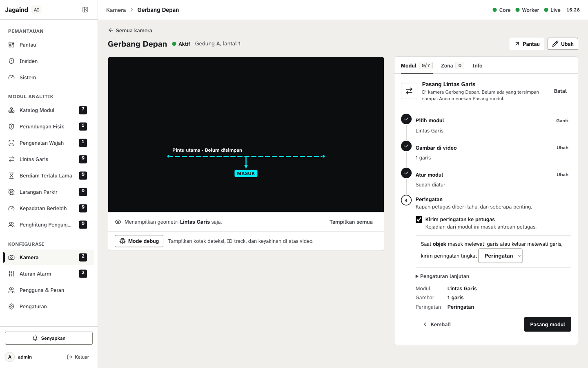
Task: Go to Sistem gauge icon
Action: click(11, 78)
